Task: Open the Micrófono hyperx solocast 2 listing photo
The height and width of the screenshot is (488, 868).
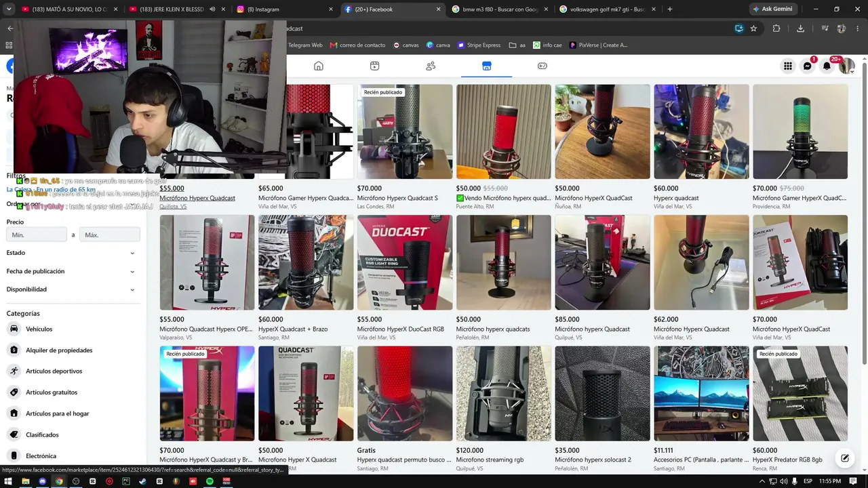Action: (x=602, y=394)
